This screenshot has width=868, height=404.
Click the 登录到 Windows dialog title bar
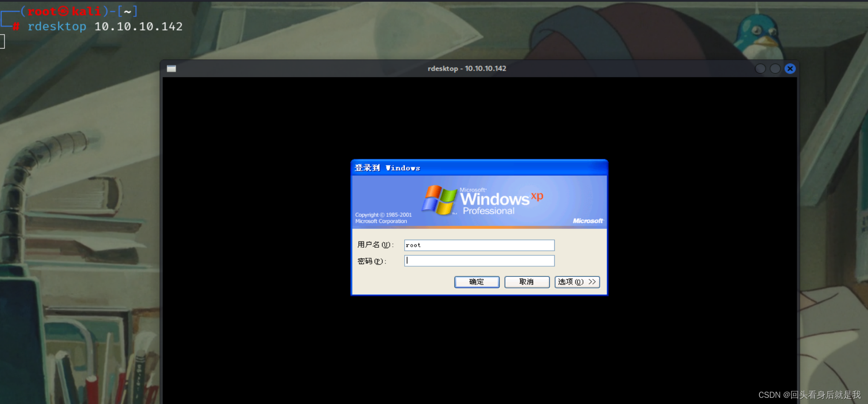point(479,168)
